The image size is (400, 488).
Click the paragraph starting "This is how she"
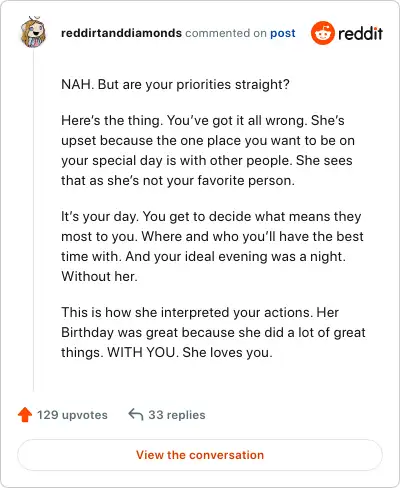pos(213,332)
